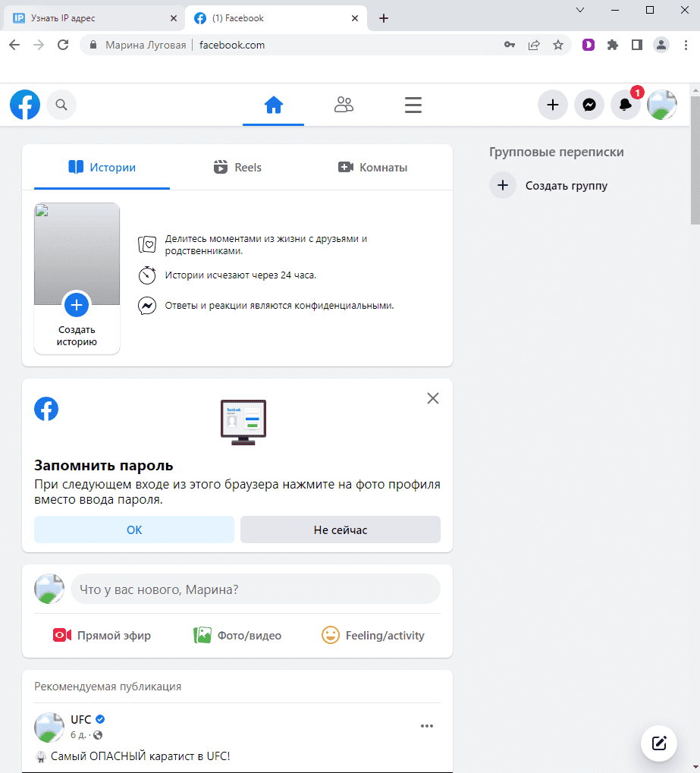Click the Не сейчас button
700x773 pixels.
[x=340, y=529]
